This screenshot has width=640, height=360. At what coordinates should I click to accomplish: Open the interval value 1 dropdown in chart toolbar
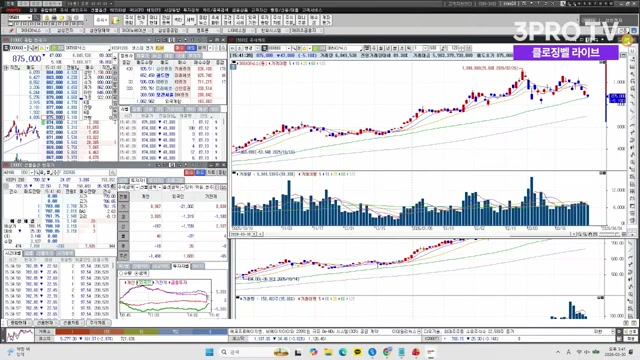click(x=425, y=48)
